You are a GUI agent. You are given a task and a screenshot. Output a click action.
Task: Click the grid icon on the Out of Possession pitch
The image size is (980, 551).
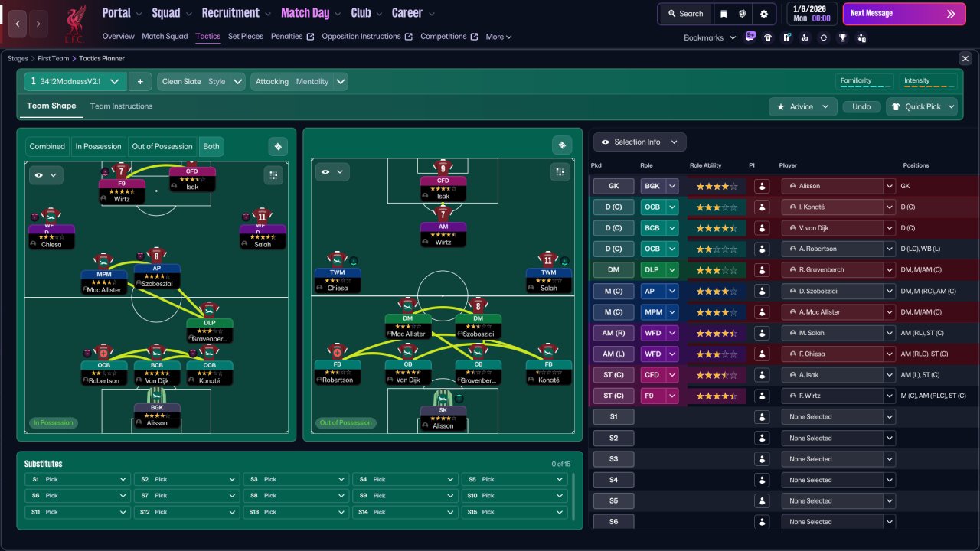[560, 172]
